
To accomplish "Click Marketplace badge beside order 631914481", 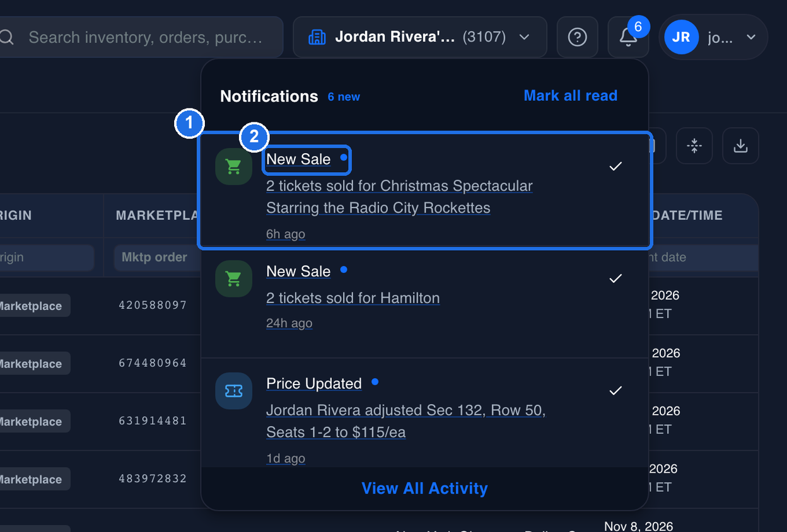I will pyautogui.click(x=35, y=422).
